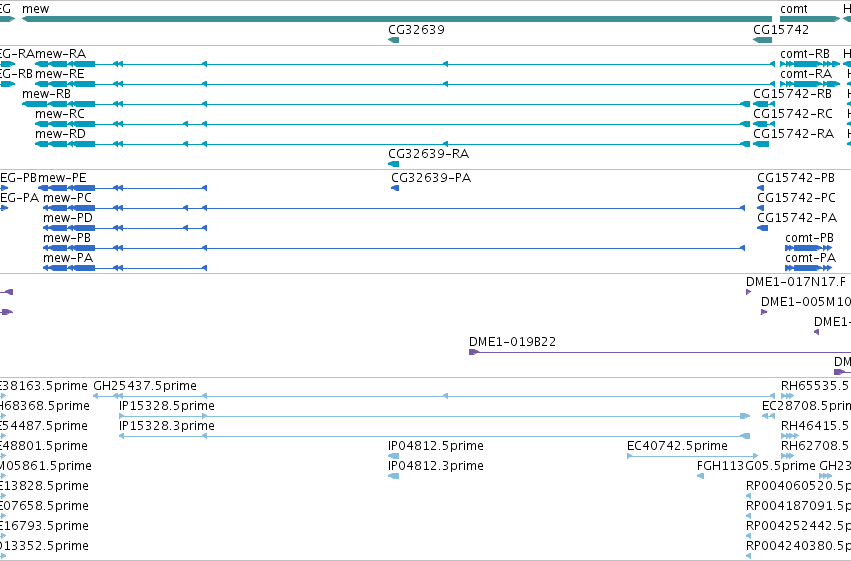Click the RP004240380.5prime EST label

pyautogui.click(x=798, y=546)
